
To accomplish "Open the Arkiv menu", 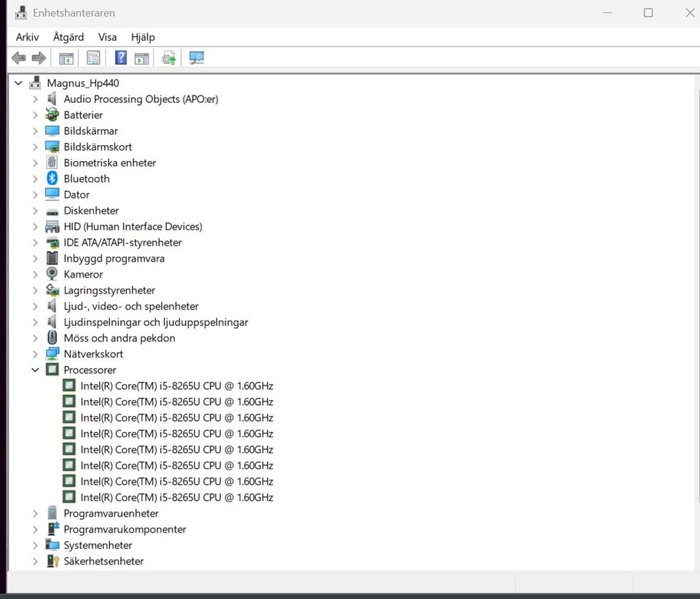I will pyautogui.click(x=27, y=37).
